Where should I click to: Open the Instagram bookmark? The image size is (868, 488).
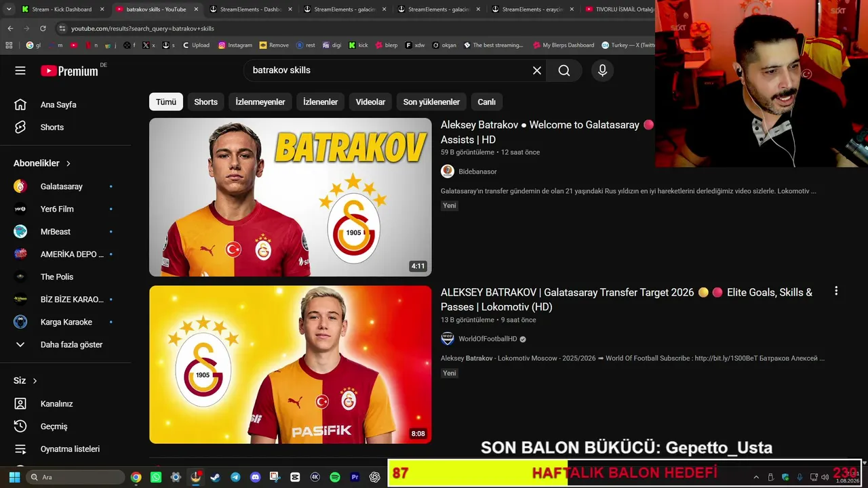pyautogui.click(x=235, y=45)
